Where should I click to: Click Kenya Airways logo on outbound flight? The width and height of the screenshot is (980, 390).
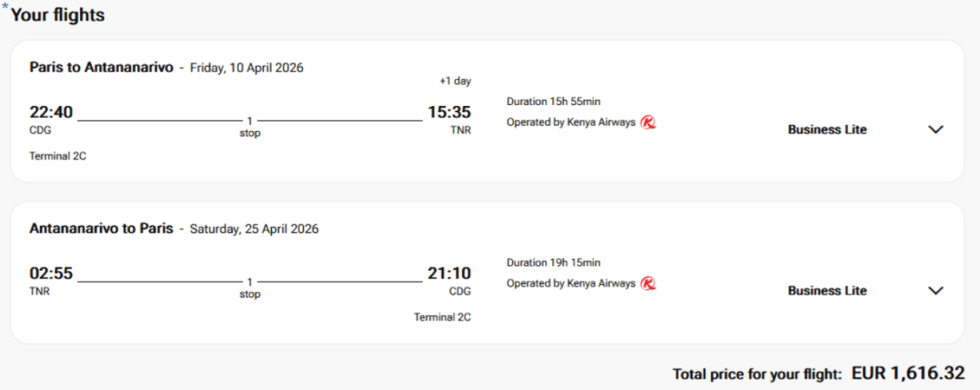[648, 122]
